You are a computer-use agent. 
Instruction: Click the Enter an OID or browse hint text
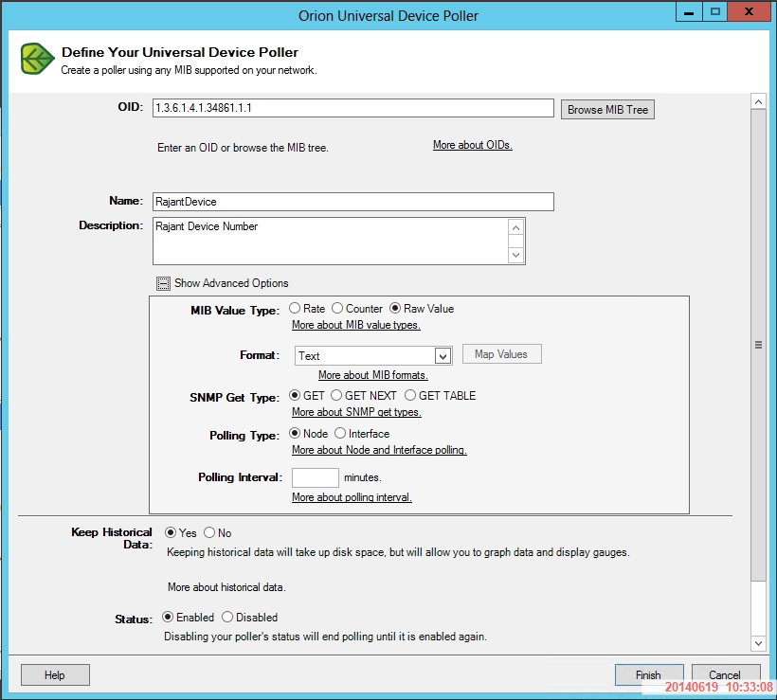243,148
